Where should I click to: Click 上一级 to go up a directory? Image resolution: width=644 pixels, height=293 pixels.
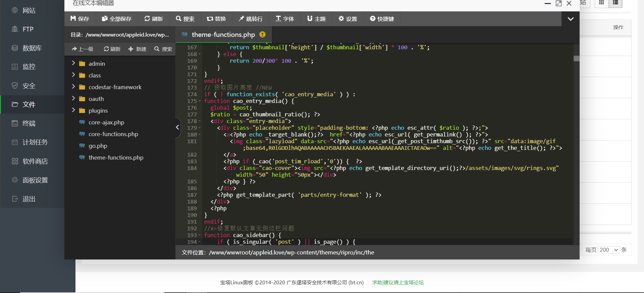pyautogui.click(x=83, y=49)
